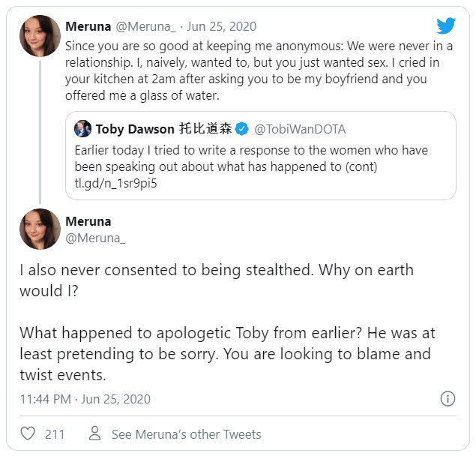Click the bold Meruna name in reply
The width and height of the screenshot is (476, 456).
[x=88, y=221]
